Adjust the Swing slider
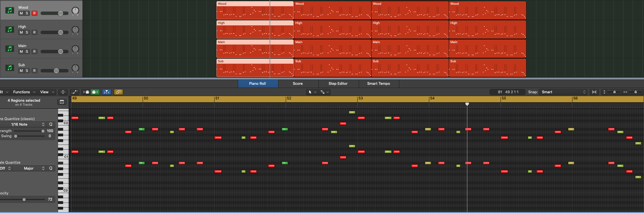644x213 pixels. pyautogui.click(x=30, y=136)
